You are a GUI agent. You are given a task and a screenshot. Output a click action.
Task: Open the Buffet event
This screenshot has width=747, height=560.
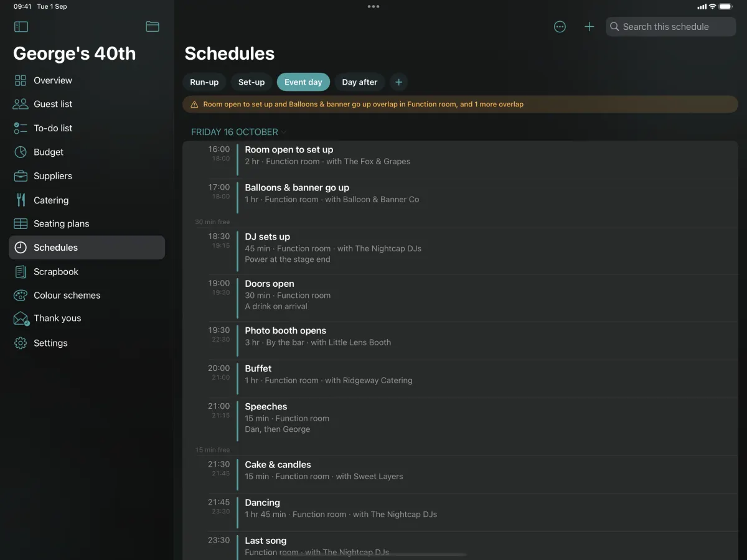(460, 378)
